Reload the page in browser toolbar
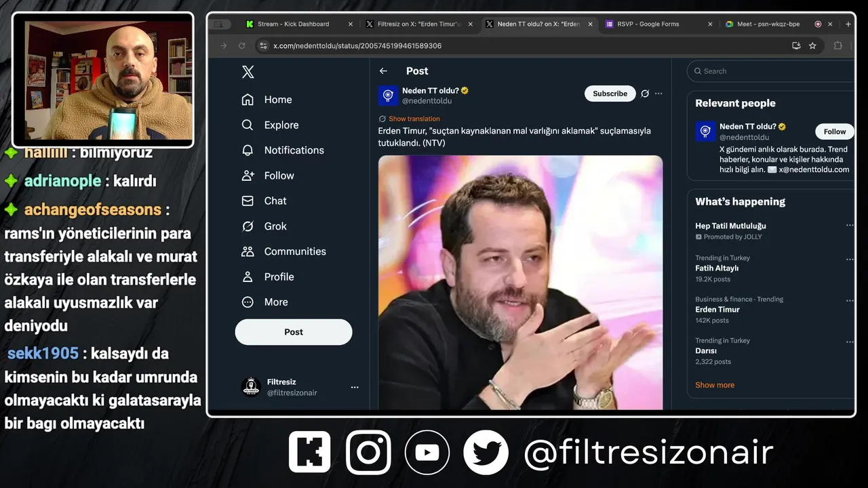The image size is (868, 488). 241,45
